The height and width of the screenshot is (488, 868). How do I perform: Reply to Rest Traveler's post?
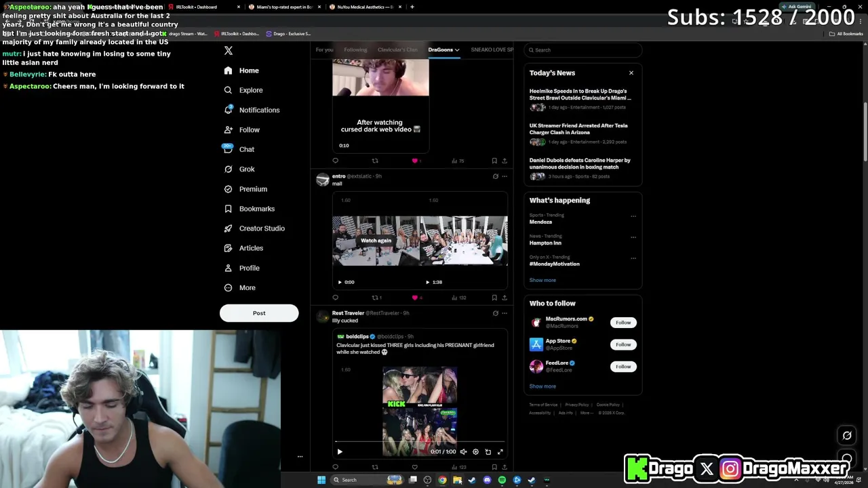[x=335, y=467]
